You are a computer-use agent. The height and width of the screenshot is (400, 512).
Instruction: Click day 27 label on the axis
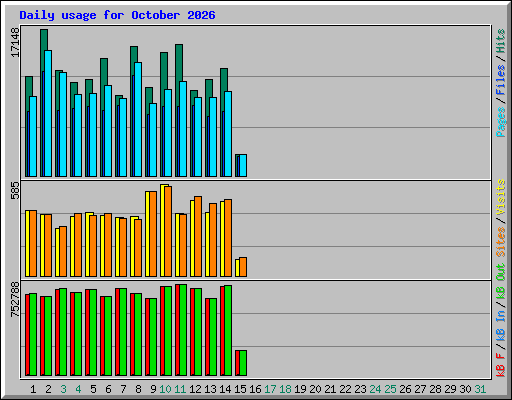click(x=420, y=389)
